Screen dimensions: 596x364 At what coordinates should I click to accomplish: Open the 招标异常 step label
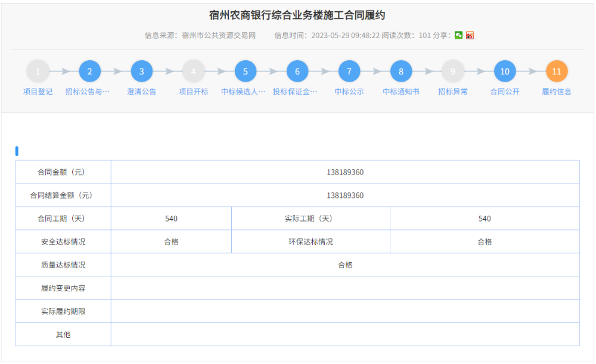[453, 92]
